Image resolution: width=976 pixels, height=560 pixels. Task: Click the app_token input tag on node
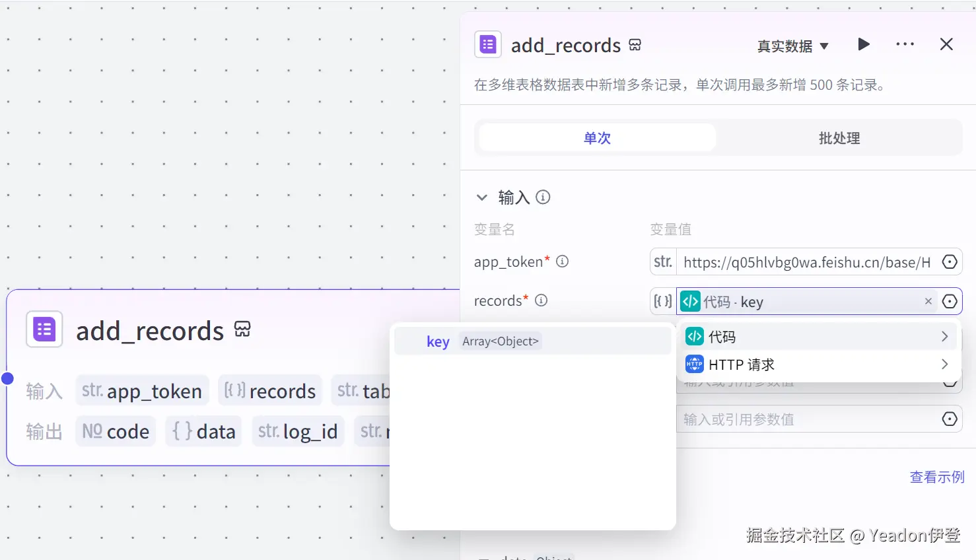point(142,391)
